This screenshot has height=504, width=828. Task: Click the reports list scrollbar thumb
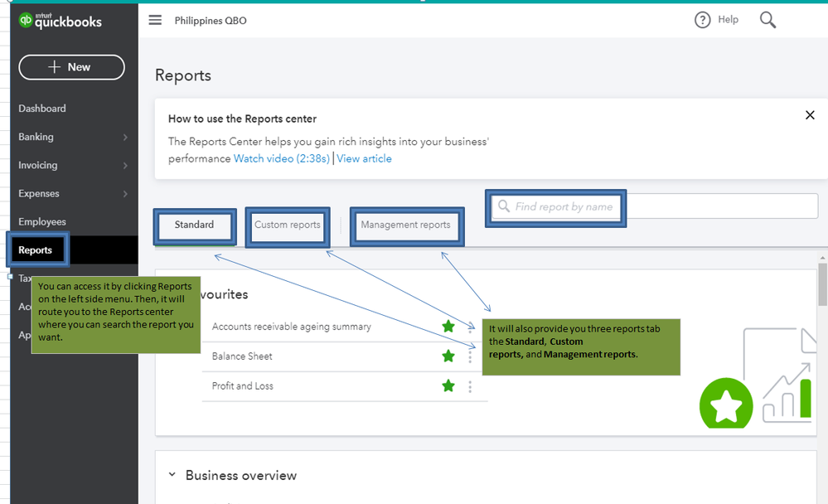(822, 284)
